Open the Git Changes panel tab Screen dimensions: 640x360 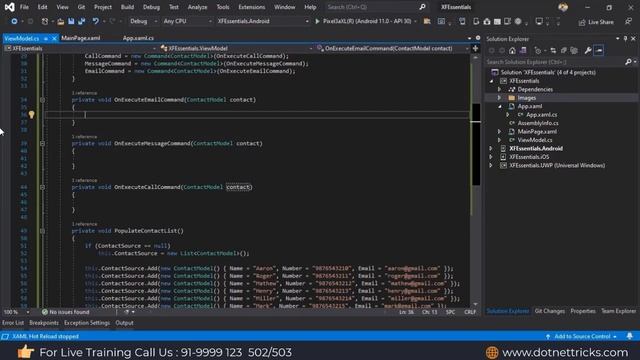549,311
